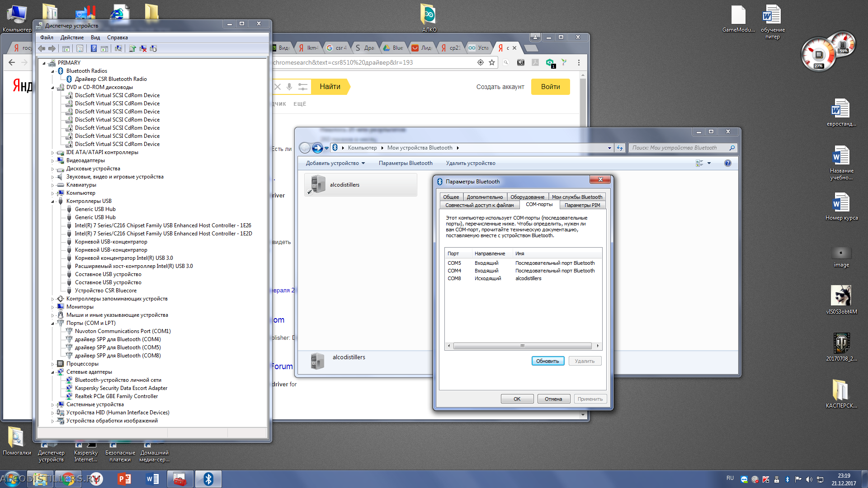Click the blue Help icon in Device Manager toolbar

(94, 49)
